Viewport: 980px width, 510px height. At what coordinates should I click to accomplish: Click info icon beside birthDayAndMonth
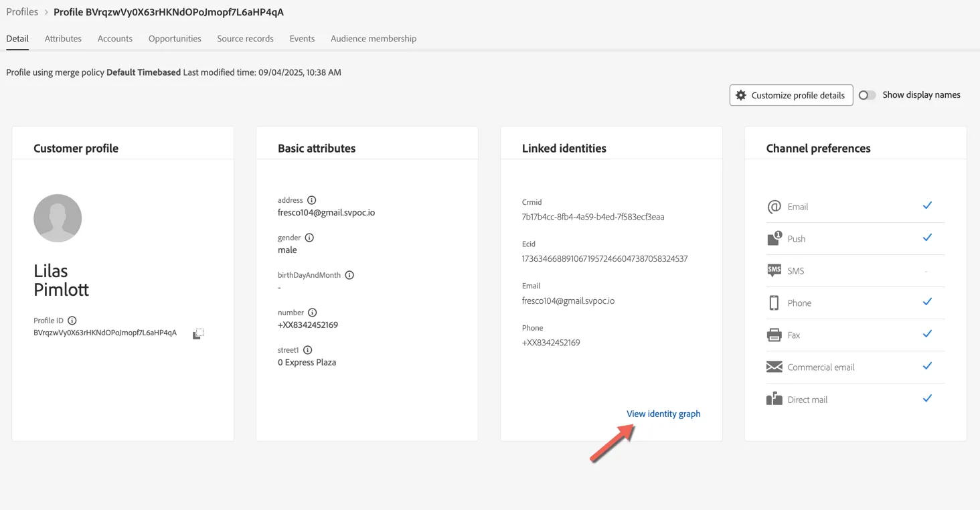point(349,275)
